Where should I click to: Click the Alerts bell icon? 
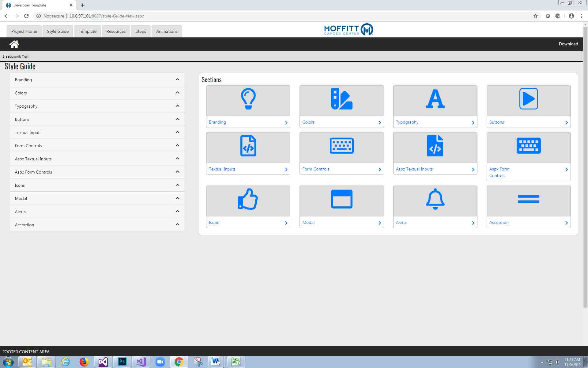(435, 199)
